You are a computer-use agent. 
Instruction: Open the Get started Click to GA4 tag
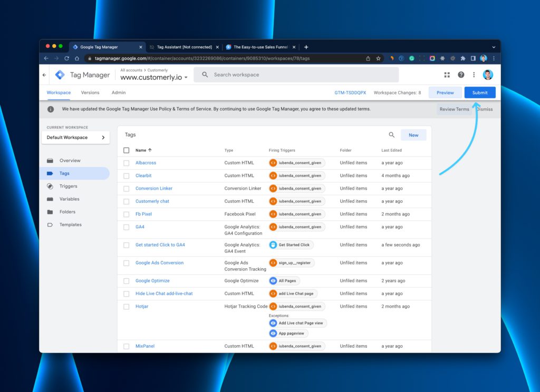click(160, 244)
